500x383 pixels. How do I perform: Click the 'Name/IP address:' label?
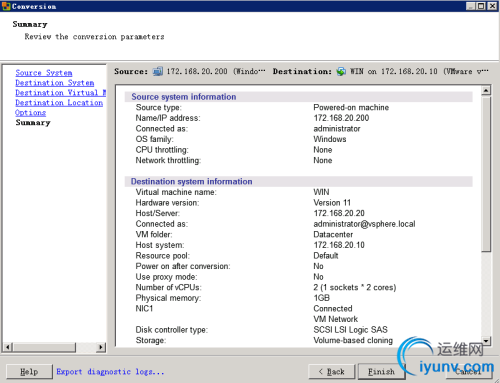(x=168, y=118)
